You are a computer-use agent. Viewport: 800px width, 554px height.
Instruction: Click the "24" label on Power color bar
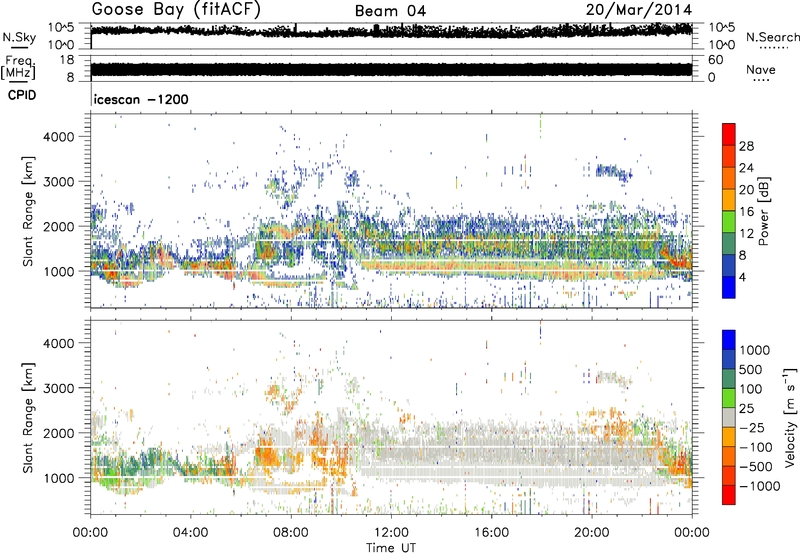tap(746, 168)
